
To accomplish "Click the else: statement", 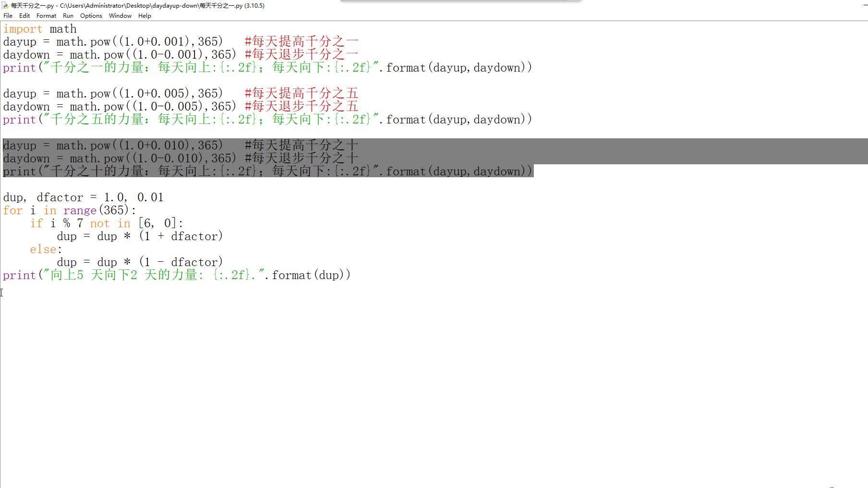I will pyautogui.click(x=43, y=249).
